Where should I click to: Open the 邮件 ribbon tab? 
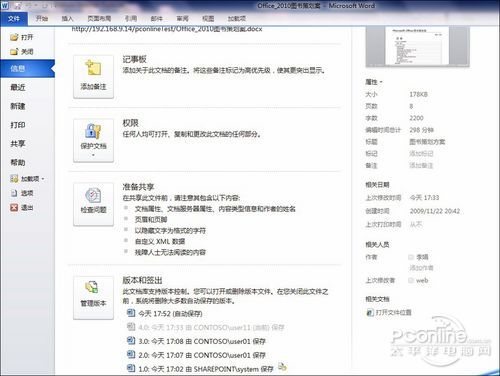coord(156,19)
